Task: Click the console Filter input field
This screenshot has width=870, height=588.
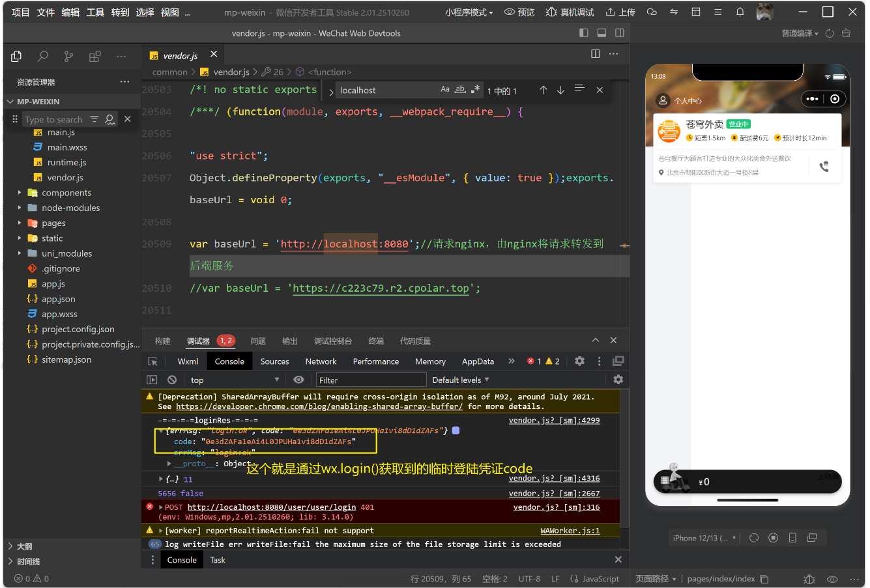Action: pos(371,380)
